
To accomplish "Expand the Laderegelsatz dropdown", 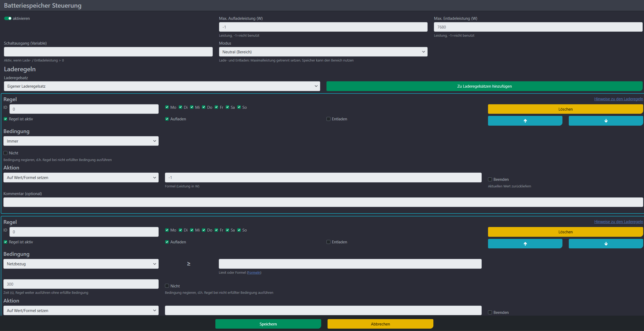I will (x=162, y=86).
